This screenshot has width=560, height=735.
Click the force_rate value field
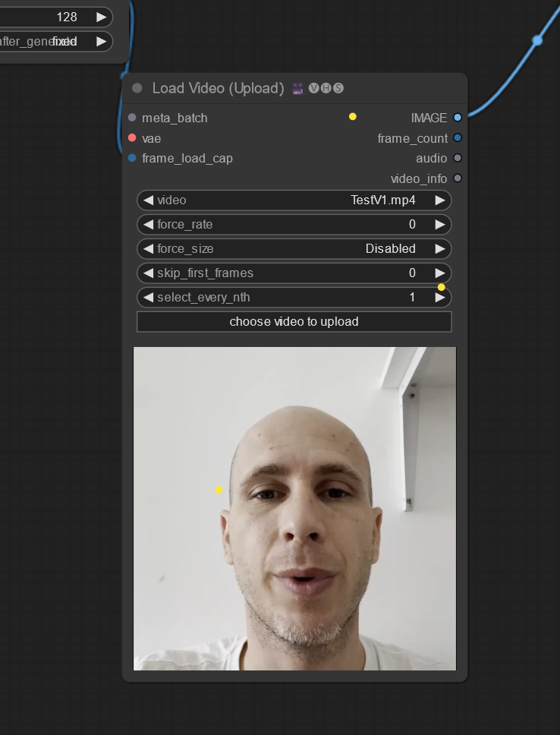pyautogui.click(x=294, y=225)
